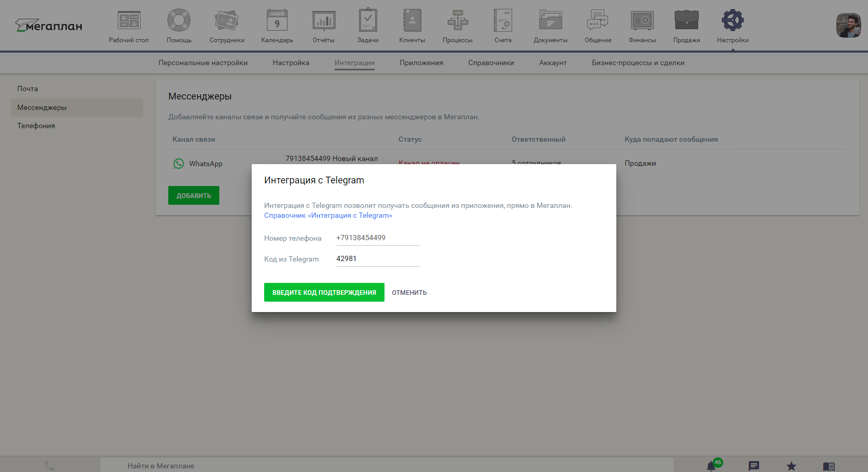Screen dimensions: 868x472
Task: Click the Мегаплан logo
Action: [48, 26]
